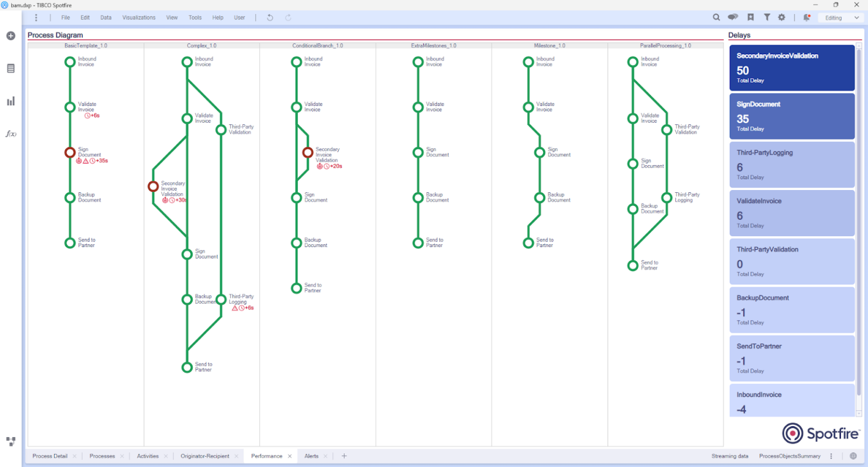
Task: Click the notifications bell icon
Action: pos(806,18)
